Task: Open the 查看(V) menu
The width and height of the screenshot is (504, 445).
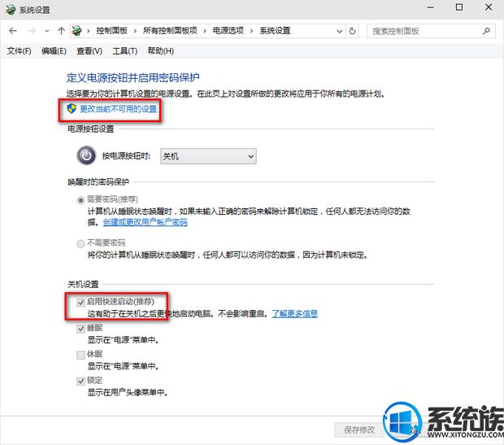Action: pyautogui.click(x=89, y=50)
